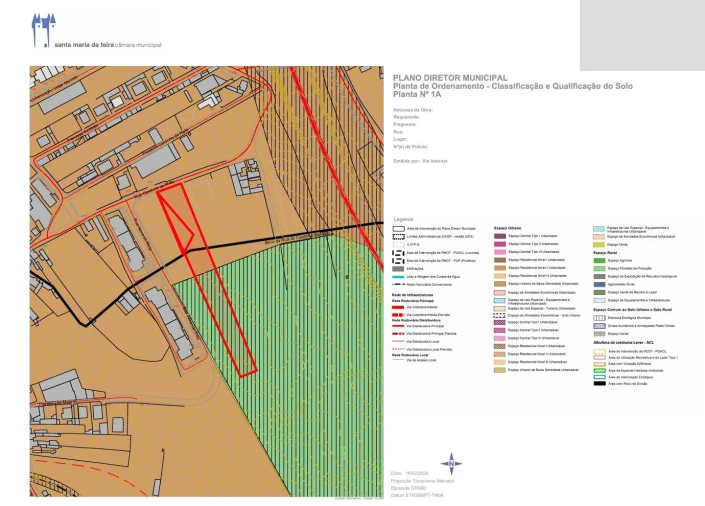Click the Área com Risco de Erosão swatch
The image size is (705, 506).
coord(599,384)
